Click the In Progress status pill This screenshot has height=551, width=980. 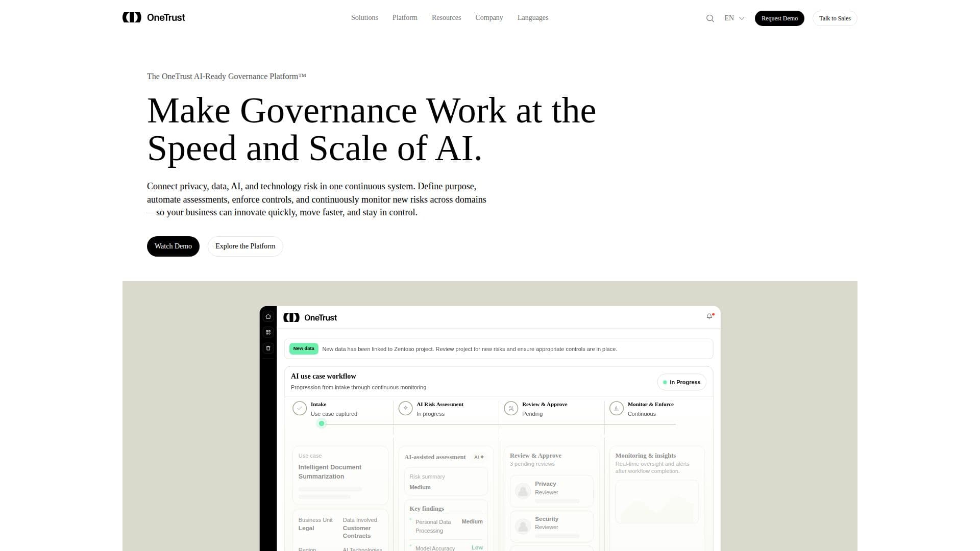coord(681,382)
